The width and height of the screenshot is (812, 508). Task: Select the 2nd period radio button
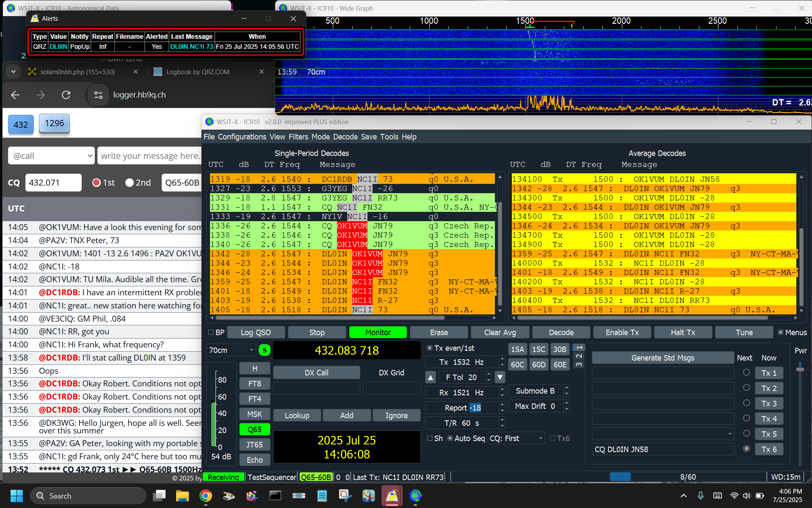pyautogui.click(x=130, y=183)
